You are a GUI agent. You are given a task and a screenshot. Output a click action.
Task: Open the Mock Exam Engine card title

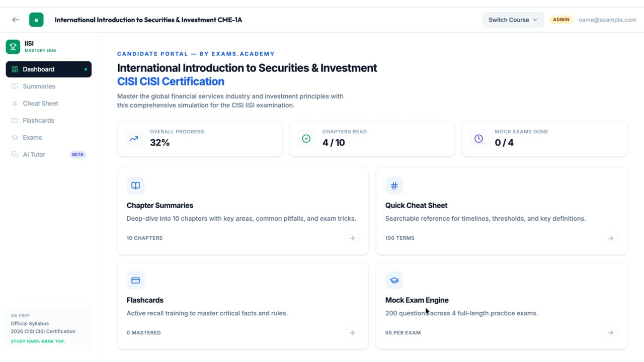click(x=417, y=300)
